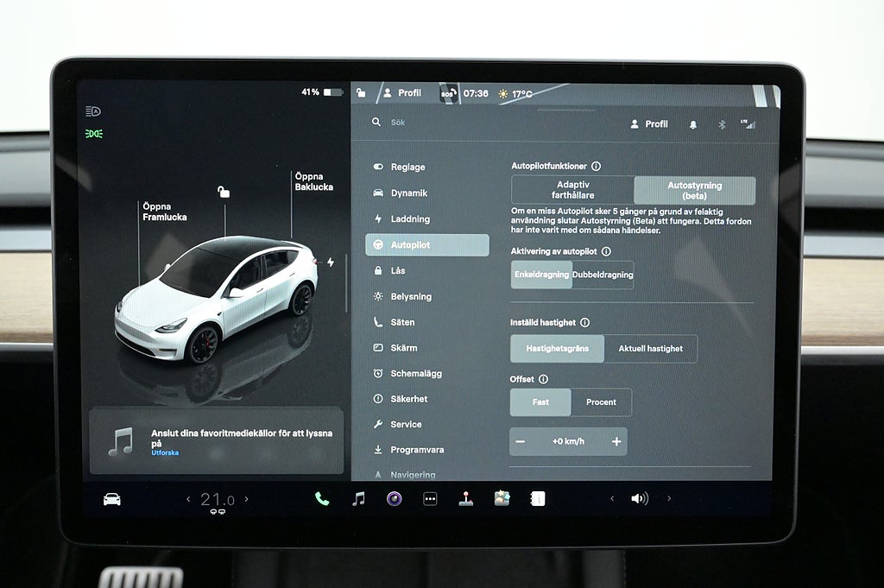Open the phone app in bottom dock
884x588 pixels.
322,498
